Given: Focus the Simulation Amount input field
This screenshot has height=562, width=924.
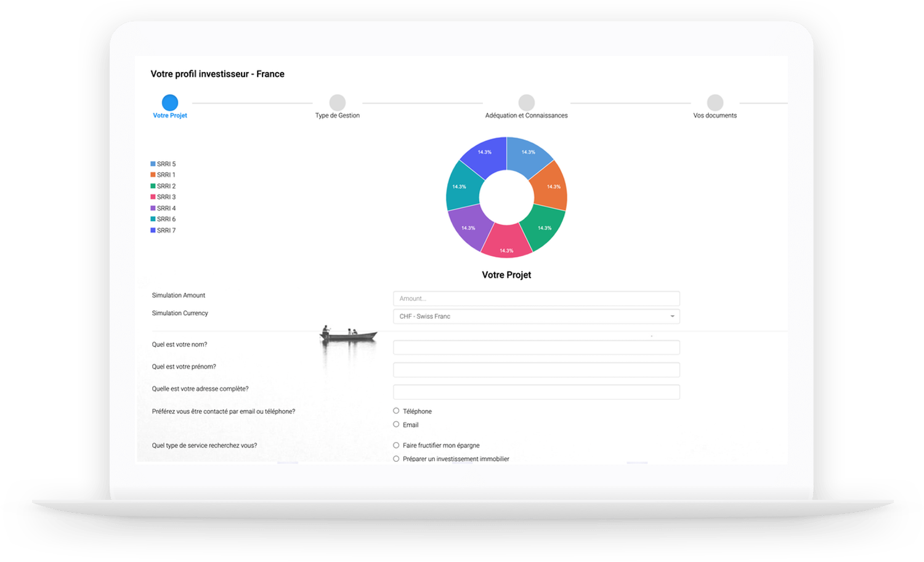Looking at the screenshot, I should (536, 299).
